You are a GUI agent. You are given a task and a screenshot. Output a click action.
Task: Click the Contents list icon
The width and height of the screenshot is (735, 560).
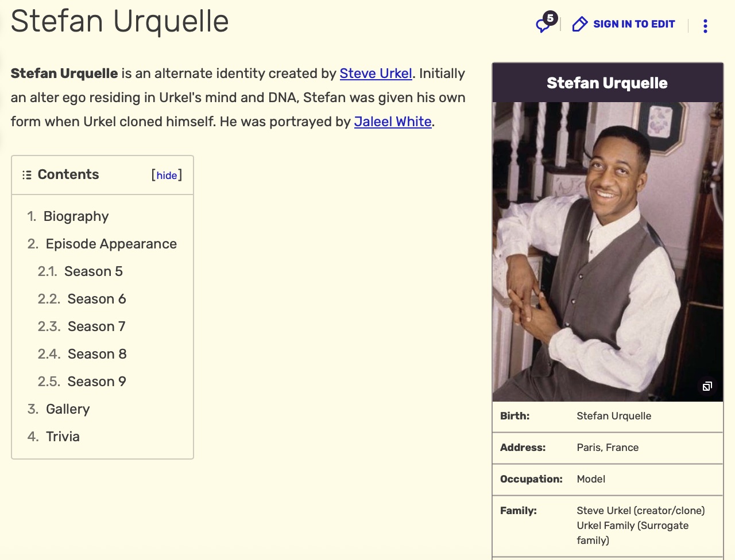tap(27, 175)
